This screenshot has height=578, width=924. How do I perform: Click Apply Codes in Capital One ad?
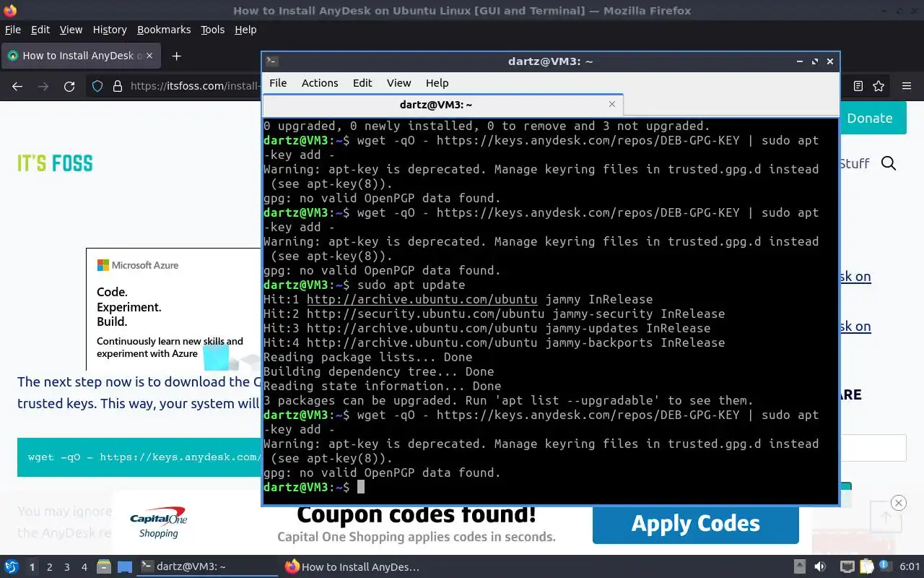(696, 523)
